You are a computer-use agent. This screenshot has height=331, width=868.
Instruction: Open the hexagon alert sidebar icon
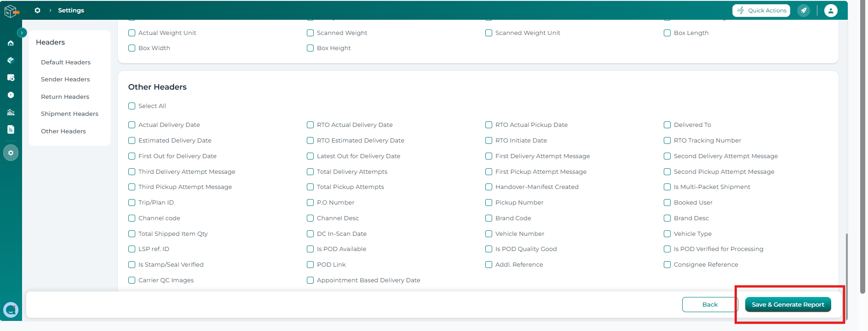(x=11, y=95)
